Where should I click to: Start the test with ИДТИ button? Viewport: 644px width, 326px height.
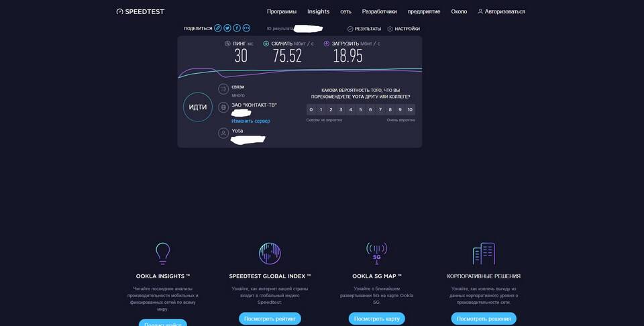tap(197, 107)
